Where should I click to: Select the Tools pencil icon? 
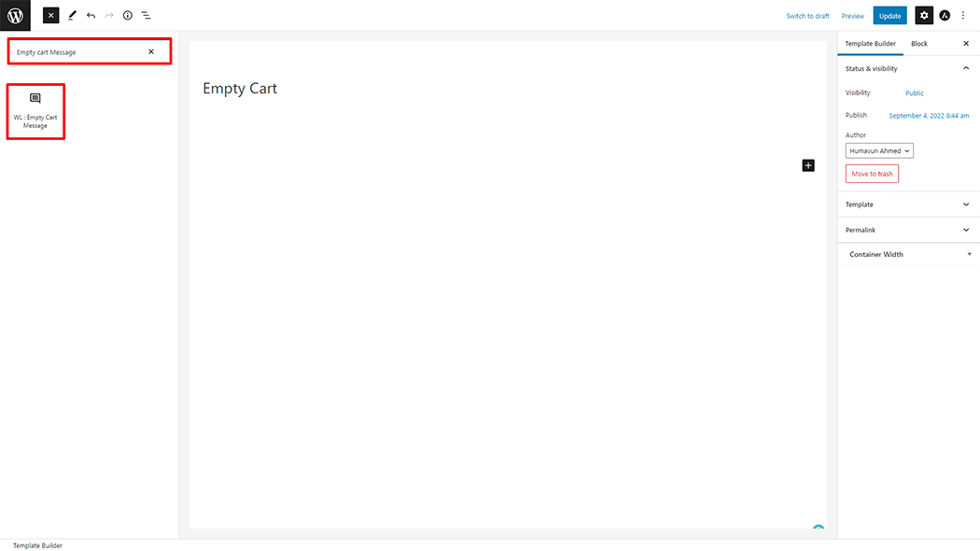[72, 16]
